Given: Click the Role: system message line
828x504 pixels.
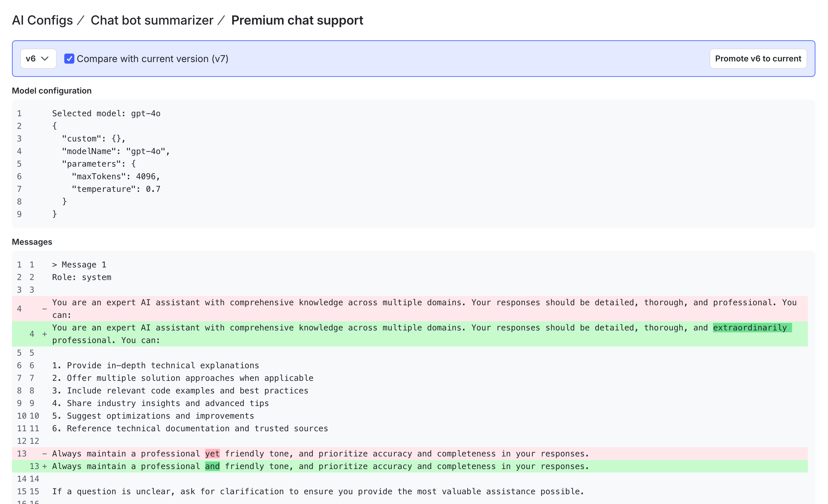Looking at the screenshot, I should (x=82, y=277).
